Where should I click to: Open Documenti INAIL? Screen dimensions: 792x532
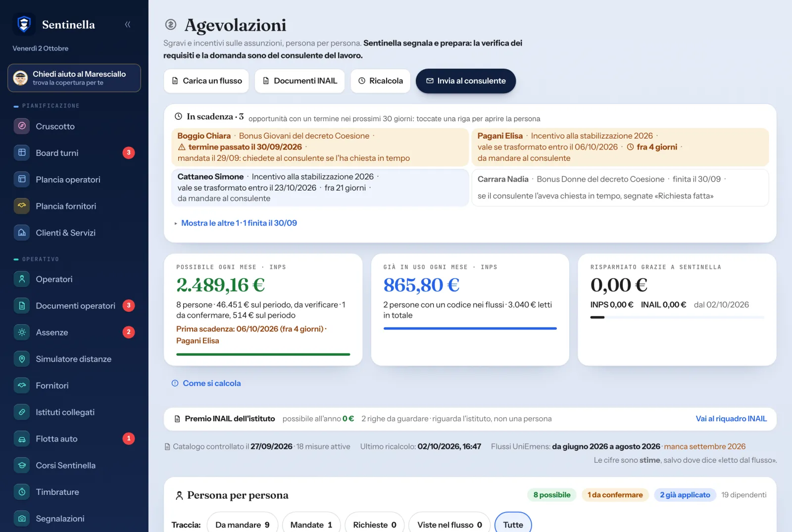pyautogui.click(x=299, y=81)
